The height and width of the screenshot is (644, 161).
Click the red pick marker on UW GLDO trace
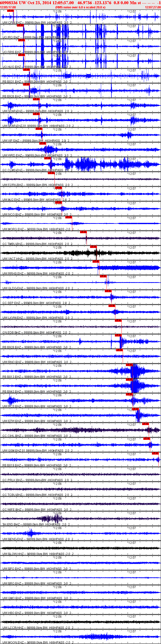pos(103,276)
